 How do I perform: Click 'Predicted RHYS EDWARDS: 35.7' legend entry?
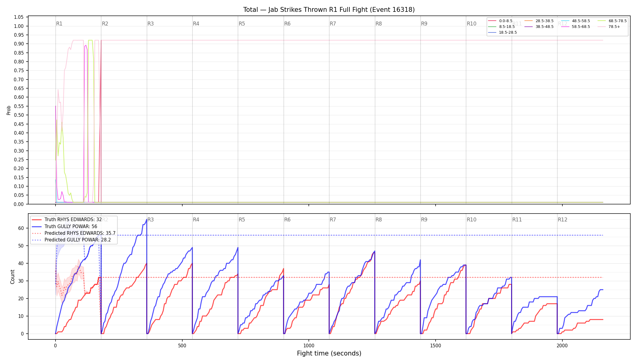pos(73,233)
